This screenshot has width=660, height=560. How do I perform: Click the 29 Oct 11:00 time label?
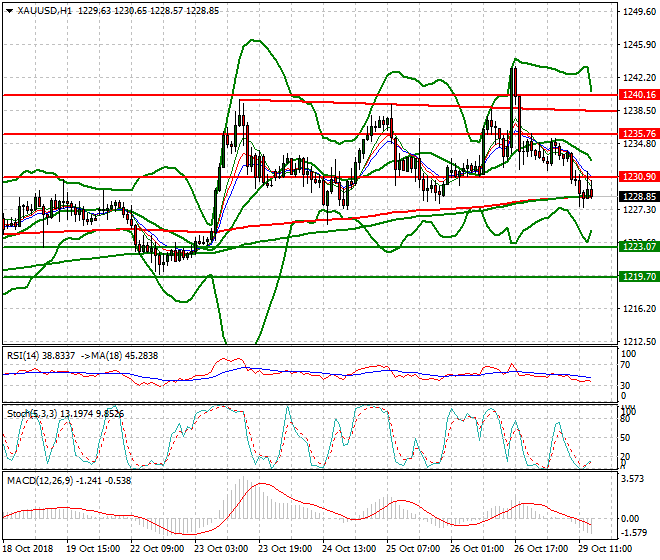pyautogui.click(x=605, y=549)
